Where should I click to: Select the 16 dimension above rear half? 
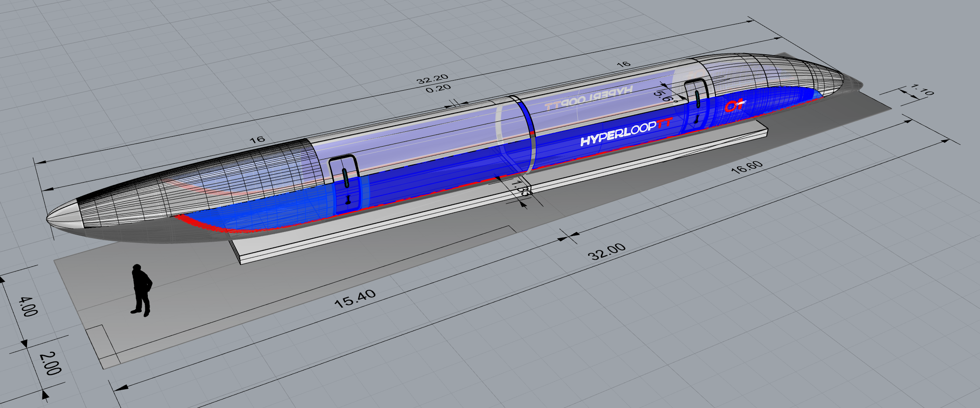click(x=624, y=64)
